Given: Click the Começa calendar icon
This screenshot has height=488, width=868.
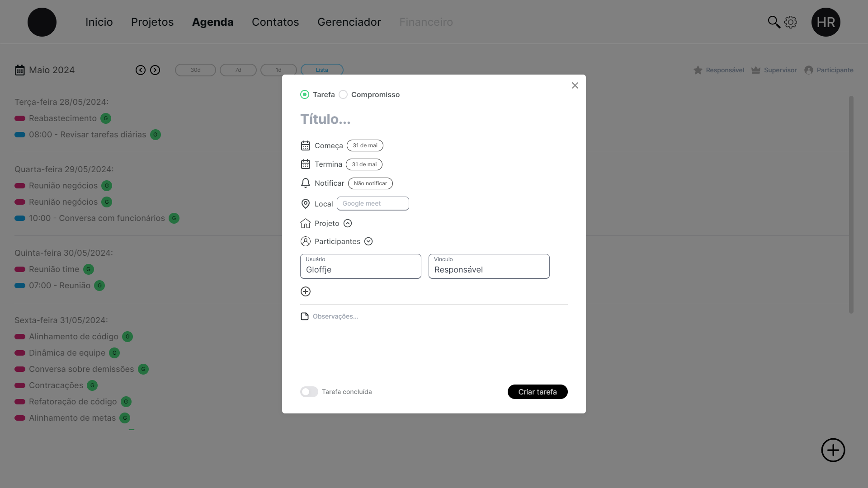Looking at the screenshot, I should tap(306, 145).
